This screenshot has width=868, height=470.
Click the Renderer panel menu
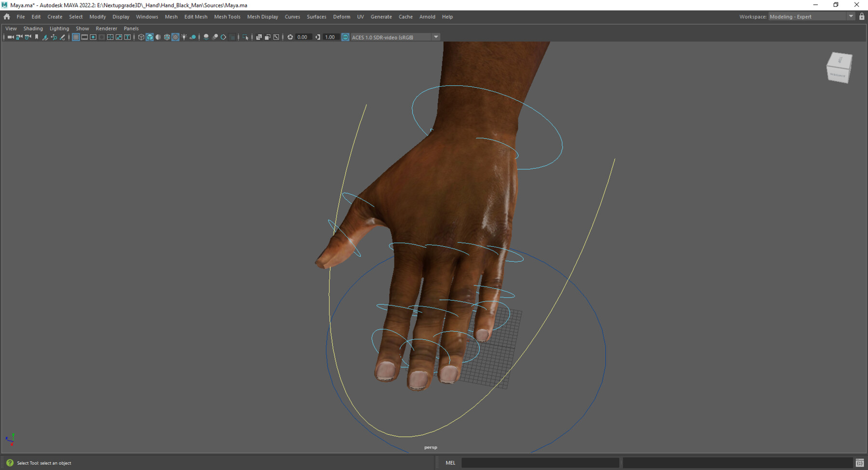coord(106,28)
